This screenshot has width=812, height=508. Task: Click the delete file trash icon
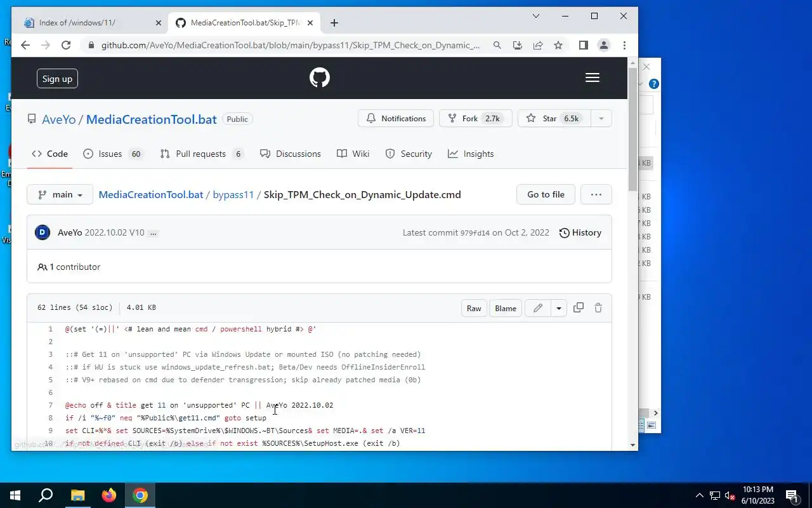click(x=598, y=307)
